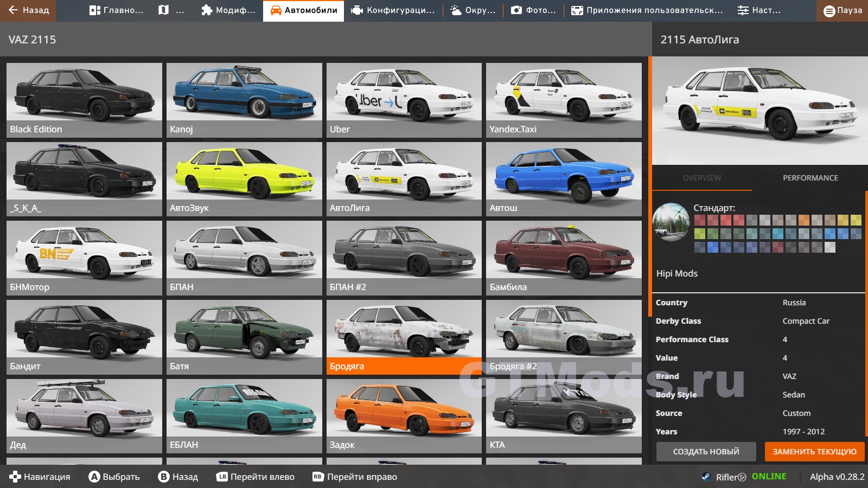Click the round environment preview thumbnail

click(x=671, y=222)
